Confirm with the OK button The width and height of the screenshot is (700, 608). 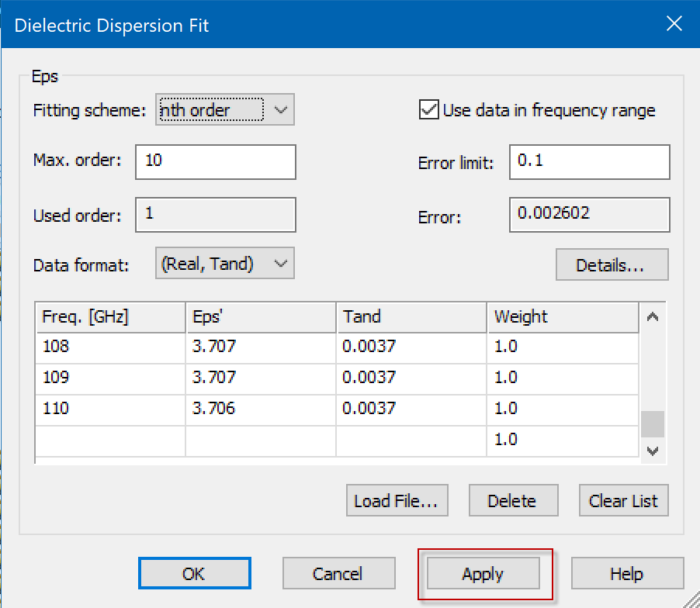pyautogui.click(x=194, y=574)
